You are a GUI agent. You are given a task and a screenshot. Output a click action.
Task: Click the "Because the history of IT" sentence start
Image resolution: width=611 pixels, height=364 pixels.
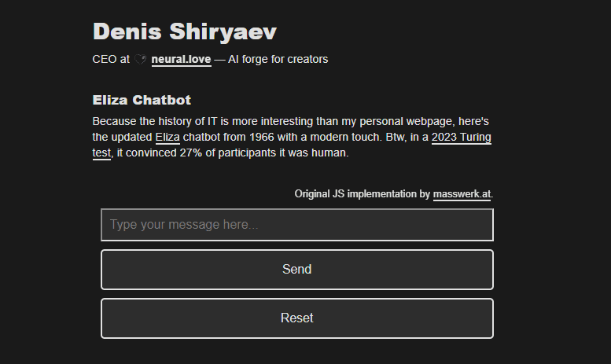click(155, 122)
